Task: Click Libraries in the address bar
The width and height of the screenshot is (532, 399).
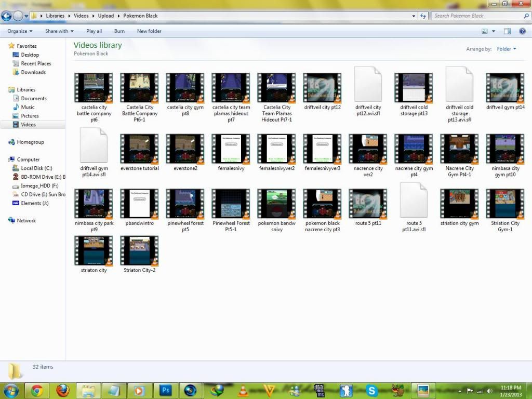Action: coord(55,16)
